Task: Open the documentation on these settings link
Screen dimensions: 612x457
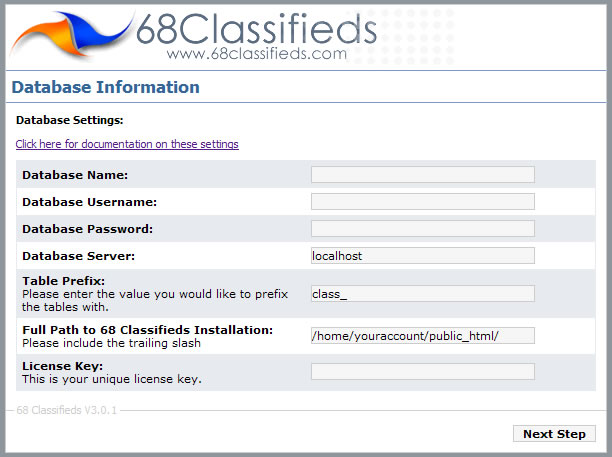Action: [x=127, y=144]
